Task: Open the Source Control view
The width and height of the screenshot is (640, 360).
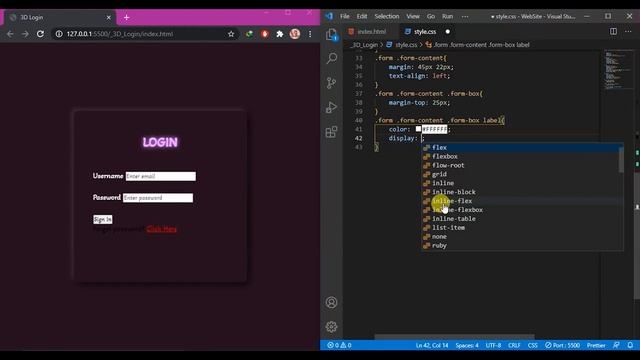Action: 331,83
